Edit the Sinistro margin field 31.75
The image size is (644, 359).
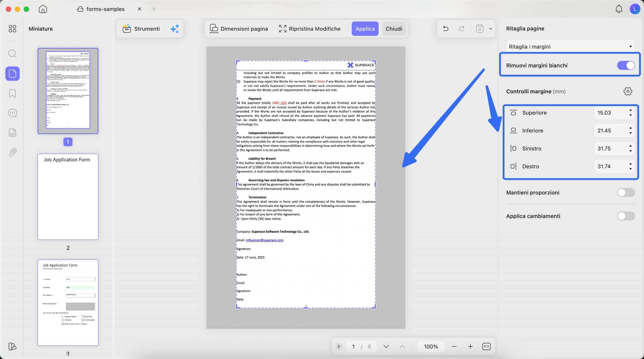611,149
